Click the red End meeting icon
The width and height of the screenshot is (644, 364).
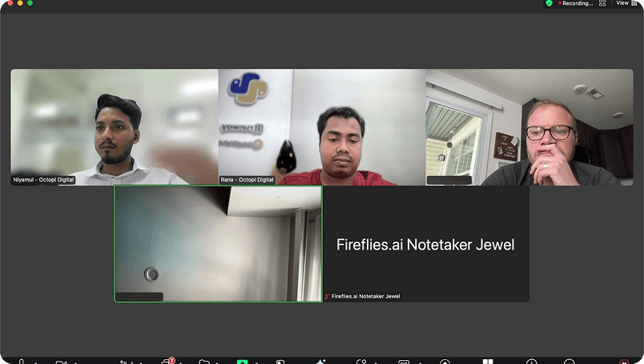pos(624,362)
